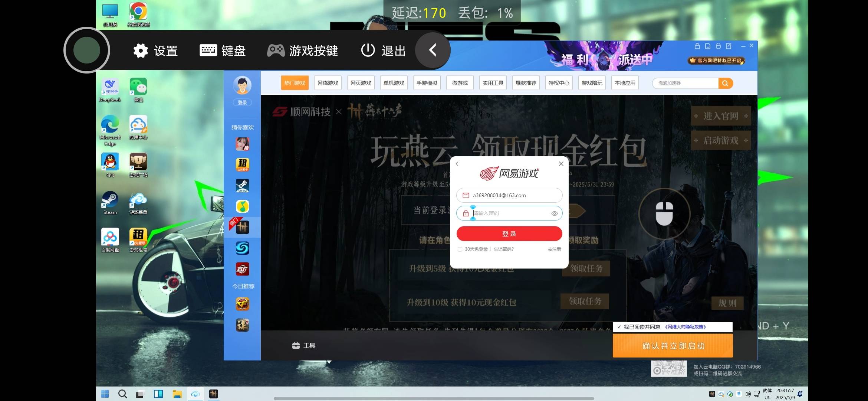Switch to the 本地应用 tab
The image size is (868, 401).
[625, 83]
